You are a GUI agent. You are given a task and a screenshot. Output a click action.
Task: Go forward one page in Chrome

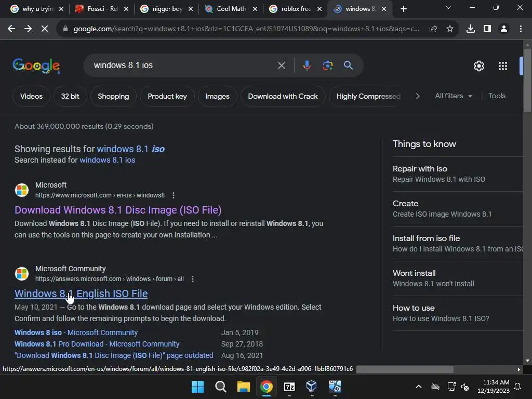pyautogui.click(x=28, y=29)
